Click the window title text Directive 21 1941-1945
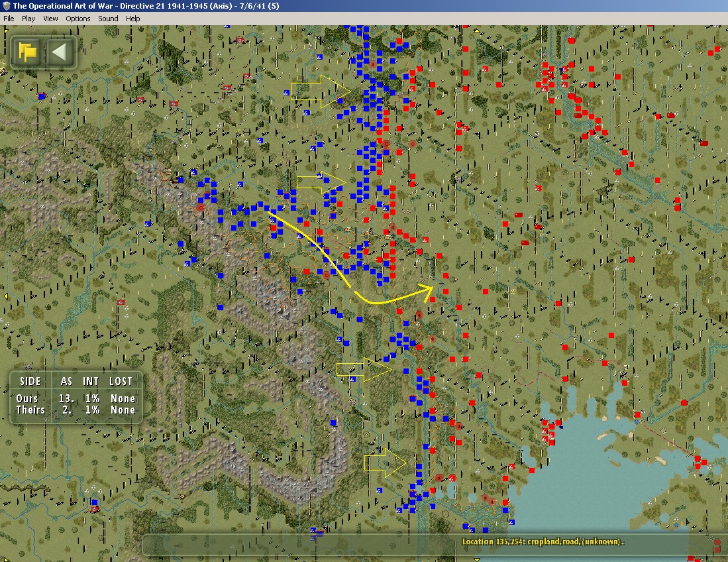This screenshot has height=562, width=728. [x=163, y=6]
